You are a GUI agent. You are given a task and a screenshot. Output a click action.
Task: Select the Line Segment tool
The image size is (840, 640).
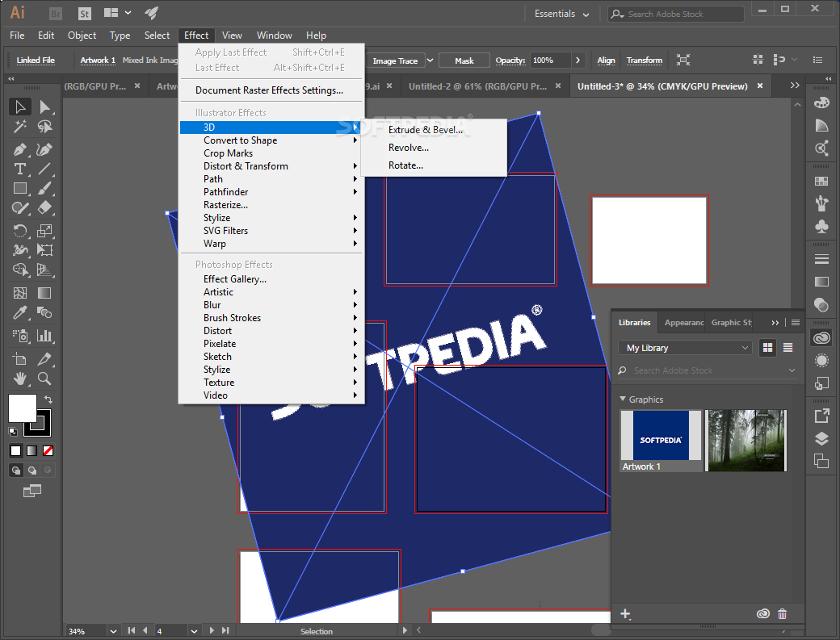click(x=45, y=169)
